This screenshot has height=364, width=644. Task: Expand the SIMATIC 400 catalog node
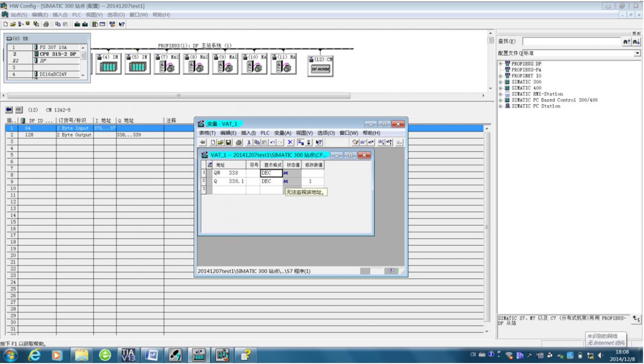point(501,88)
